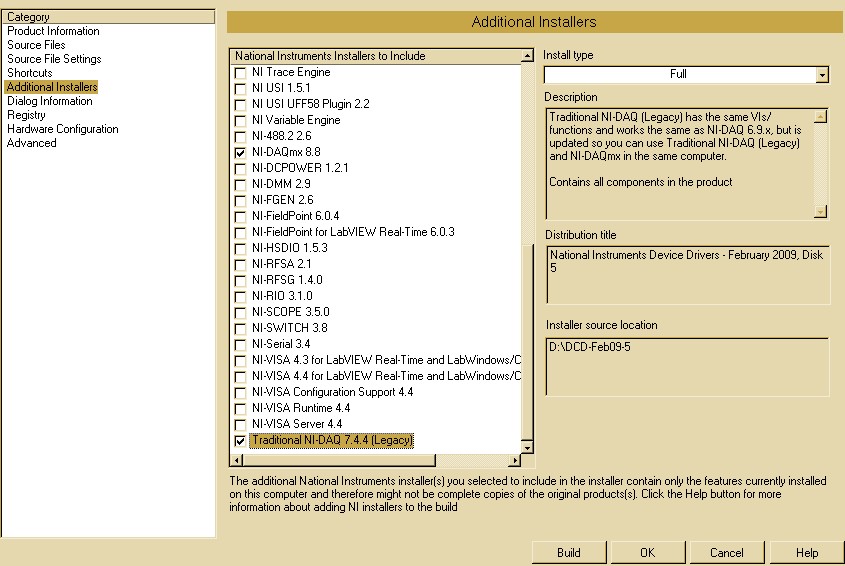
Task: Enable NI-RFSA 2.1 installer
Action: [x=240, y=265]
